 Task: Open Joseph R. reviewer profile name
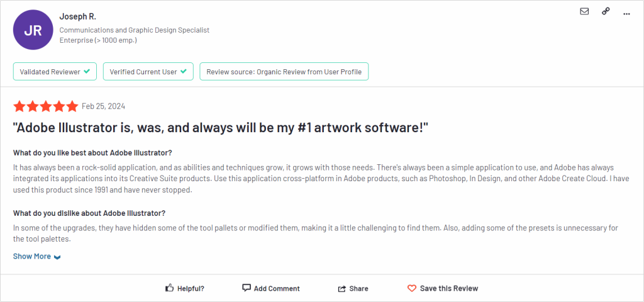77,17
